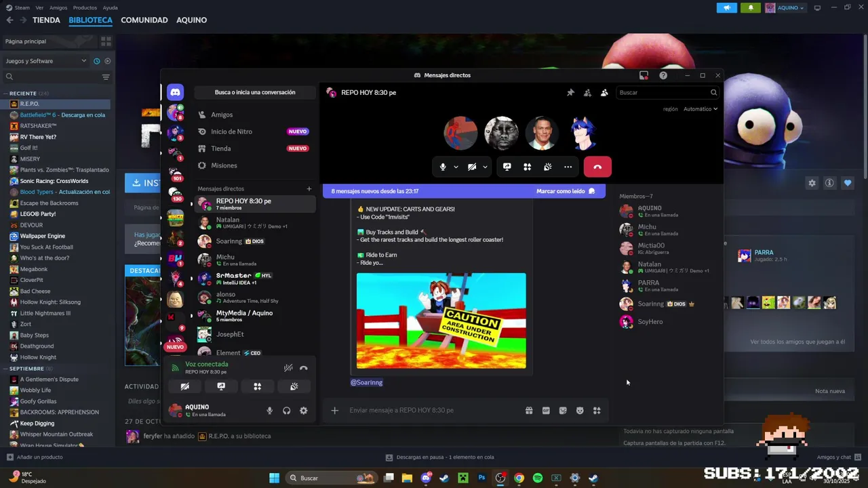This screenshot has width=868, height=488.
Task: Open the Soarinng direct message
Action: [254, 241]
